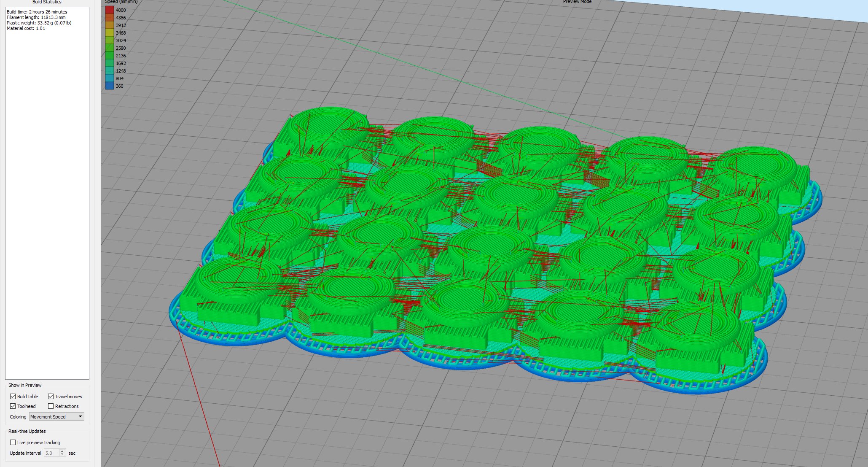Click the 804 speed legend swatch
Viewport: 868px width, 467px height.
point(110,78)
